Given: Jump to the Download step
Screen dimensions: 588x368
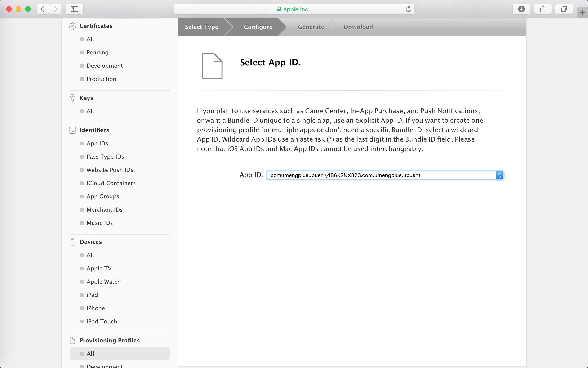Looking at the screenshot, I should click(358, 27).
